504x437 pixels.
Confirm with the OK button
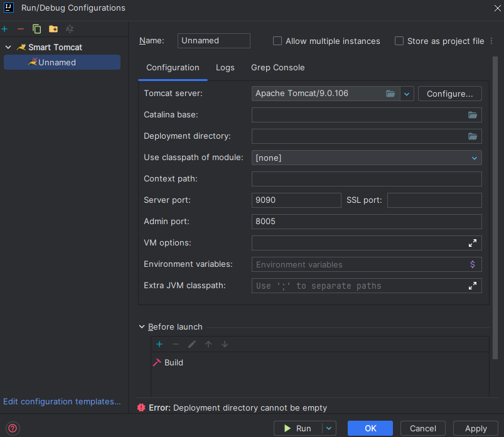[x=370, y=428]
